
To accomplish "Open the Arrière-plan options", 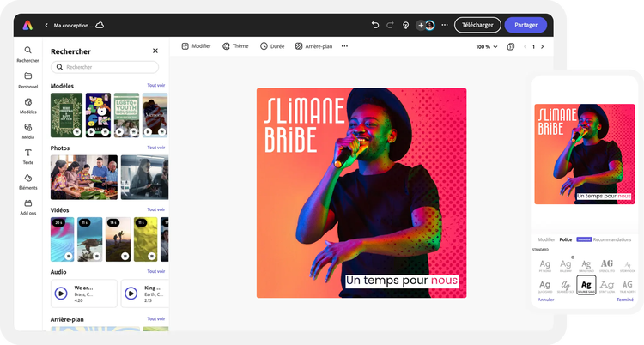I will coord(313,46).
